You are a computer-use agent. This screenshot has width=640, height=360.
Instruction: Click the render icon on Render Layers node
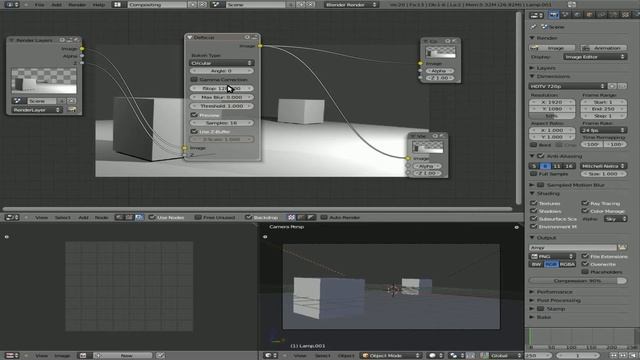71,110
